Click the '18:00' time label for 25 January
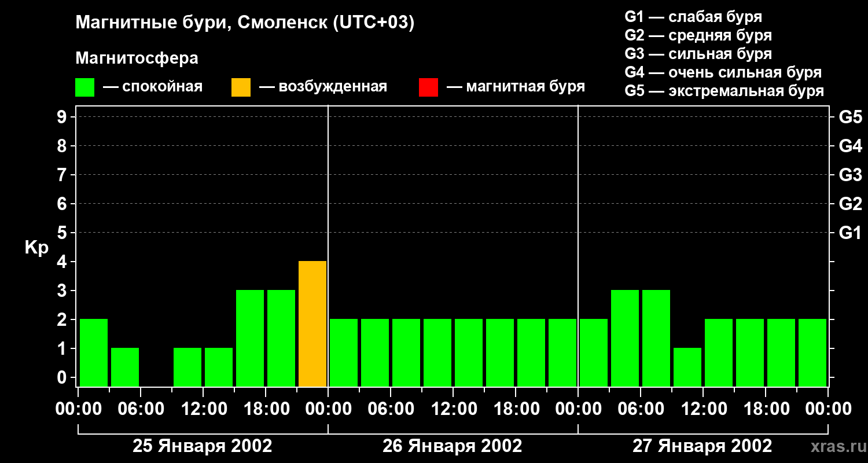868x463 pixels. point(266,409)
